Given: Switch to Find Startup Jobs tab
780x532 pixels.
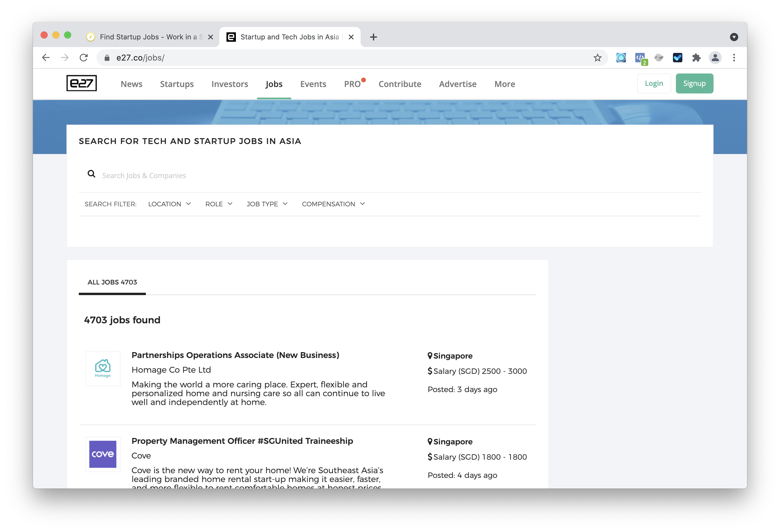Looking at the screenshot, I should point(148,37).
